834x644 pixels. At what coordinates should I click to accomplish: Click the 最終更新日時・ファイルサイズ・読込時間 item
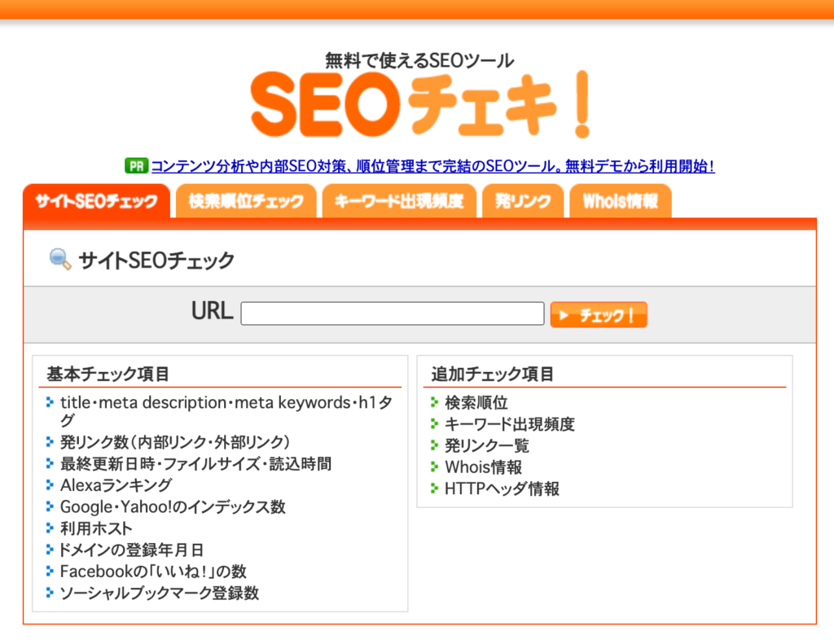[x=195, y=464]
